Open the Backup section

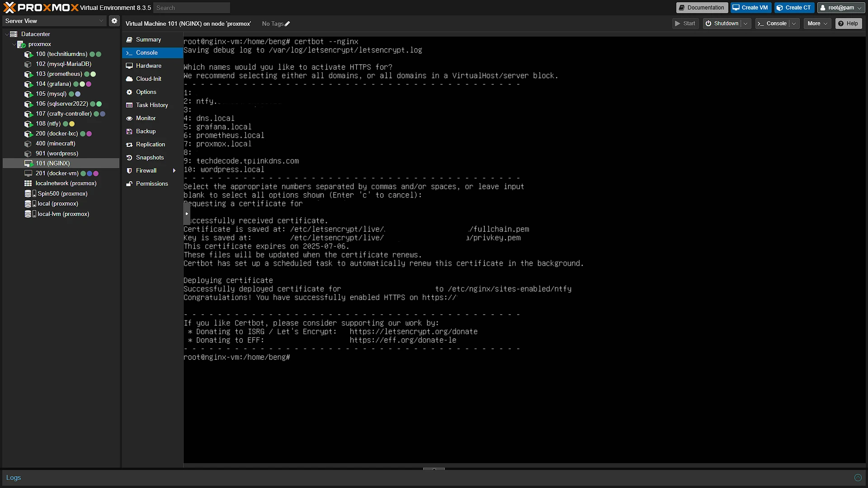(152, 131)
